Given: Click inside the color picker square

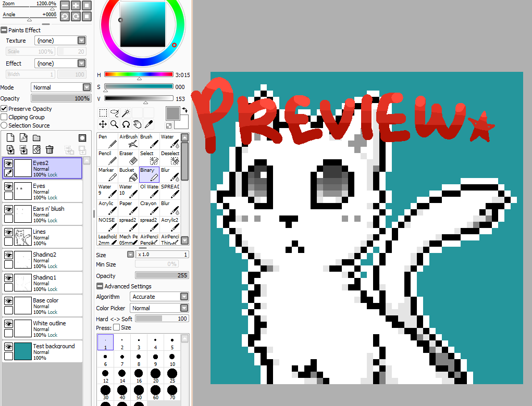Looking at the screenshot, I should pyautogui.click(x=142, y=24).
